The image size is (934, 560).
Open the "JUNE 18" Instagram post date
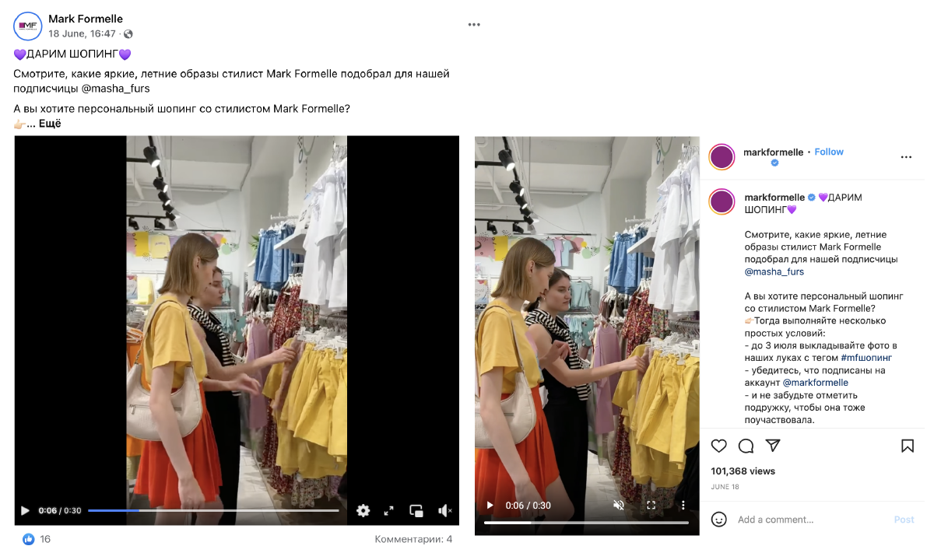click(725, 487)
